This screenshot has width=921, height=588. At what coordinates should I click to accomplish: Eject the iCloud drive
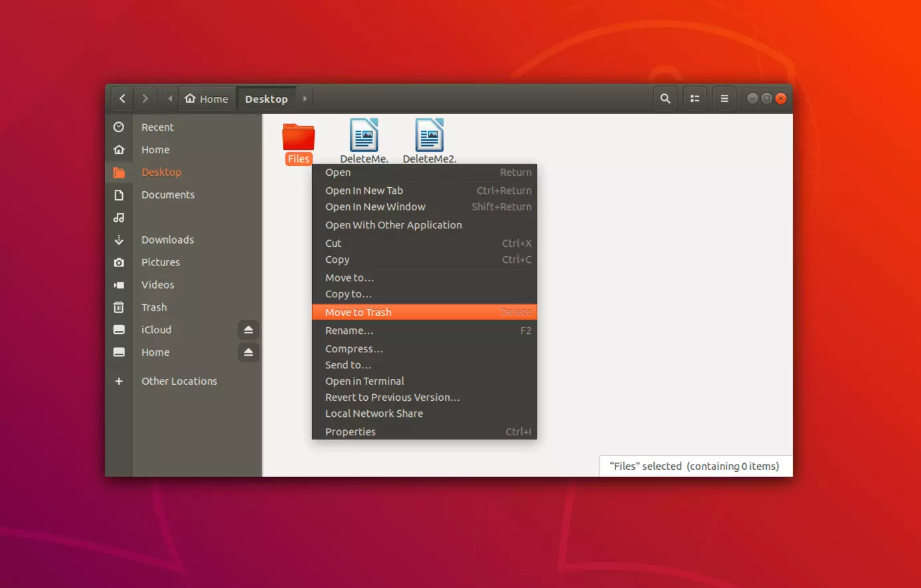click(248, 330)
